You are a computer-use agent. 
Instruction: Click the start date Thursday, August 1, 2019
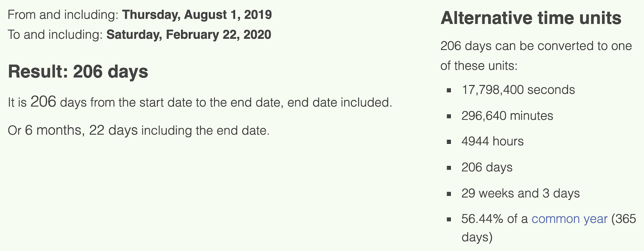pyautogui.click(x=197, y=15)
